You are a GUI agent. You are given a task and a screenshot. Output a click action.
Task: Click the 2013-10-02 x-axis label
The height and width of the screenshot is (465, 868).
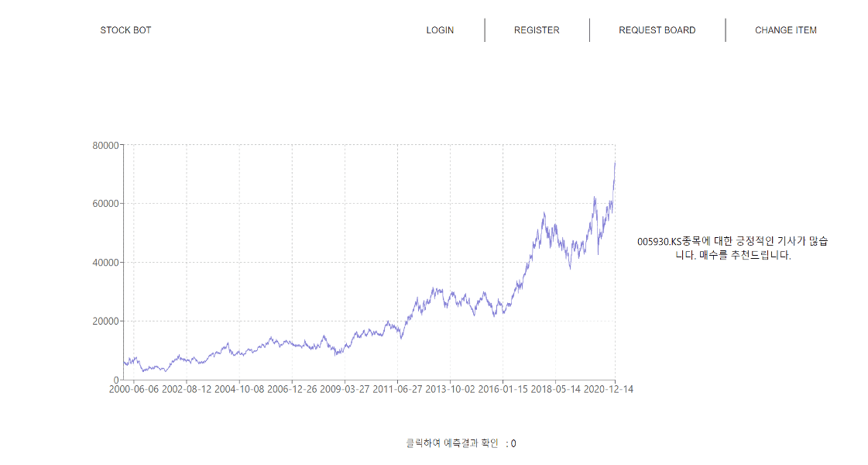click(x=450, y=389)
